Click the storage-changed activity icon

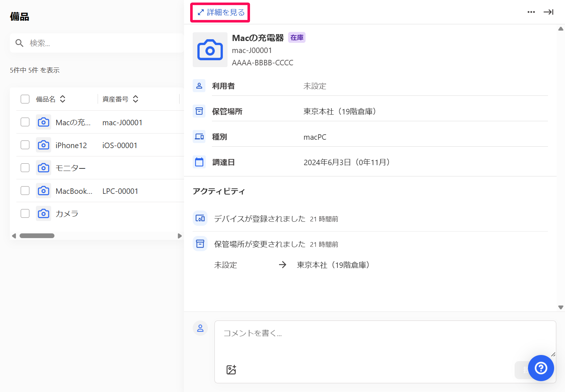tap(200, 244)
